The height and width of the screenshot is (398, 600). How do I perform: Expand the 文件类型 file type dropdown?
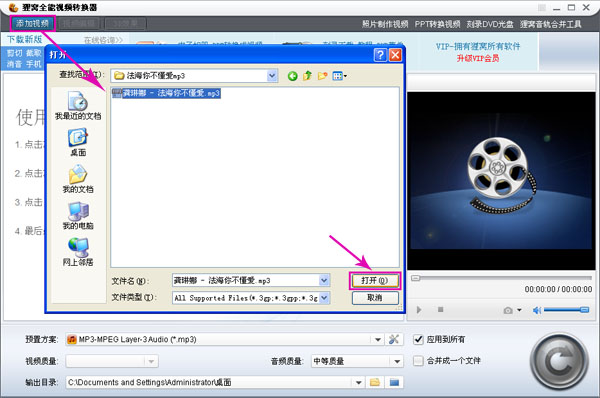[x=324, y=297]
